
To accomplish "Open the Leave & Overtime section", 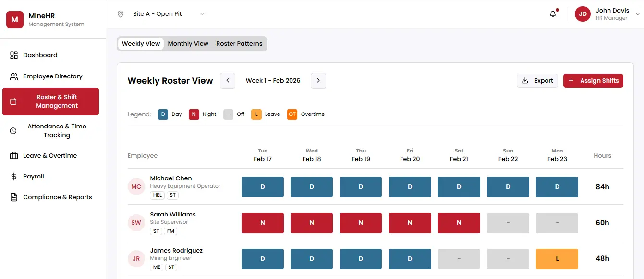I will (x=50, y=156).
